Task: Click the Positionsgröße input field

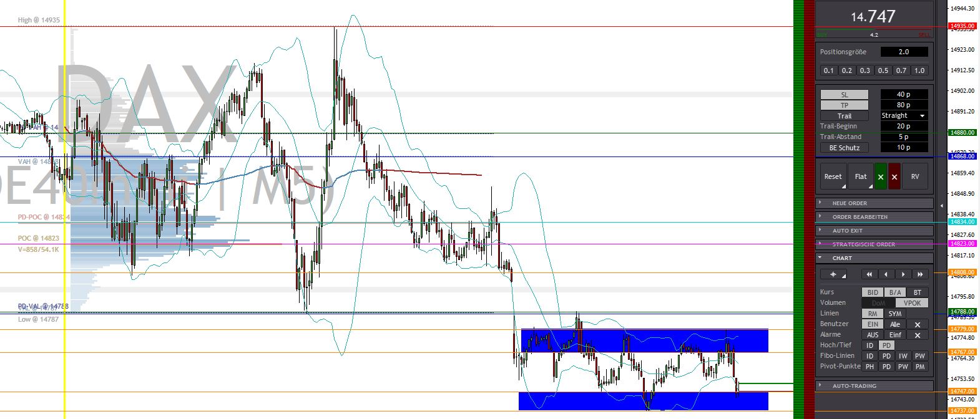Action: [904, 52]
